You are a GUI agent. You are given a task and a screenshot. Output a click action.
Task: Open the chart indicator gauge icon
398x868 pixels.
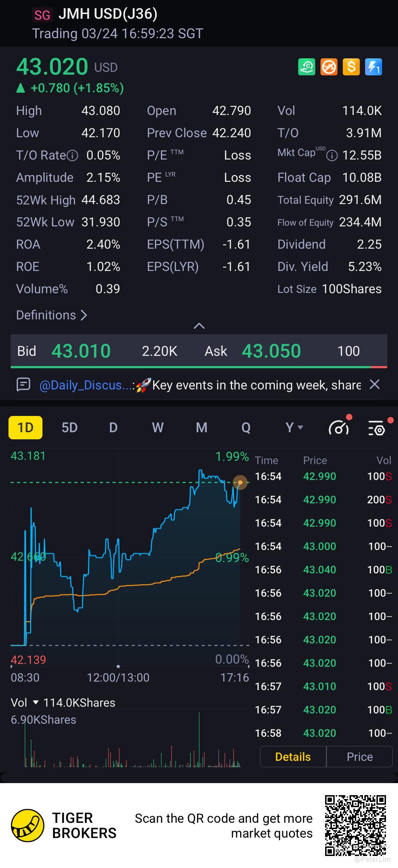(x=339, y=428)
